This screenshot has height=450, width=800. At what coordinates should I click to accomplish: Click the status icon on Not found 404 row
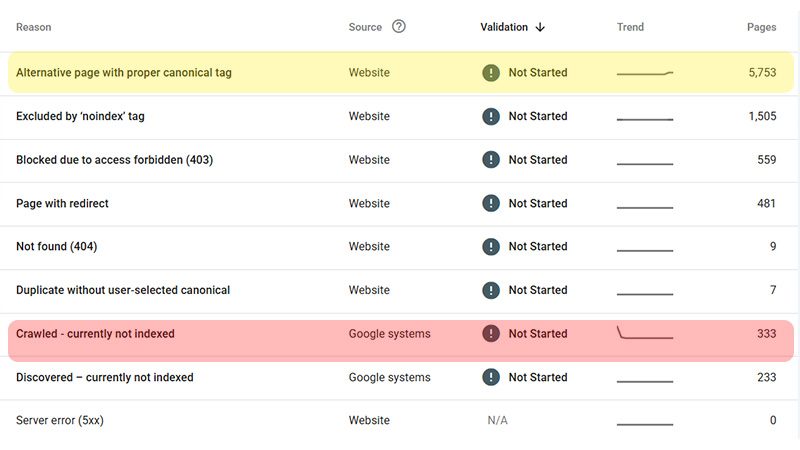pyautogui.click(x=491, y=246)
